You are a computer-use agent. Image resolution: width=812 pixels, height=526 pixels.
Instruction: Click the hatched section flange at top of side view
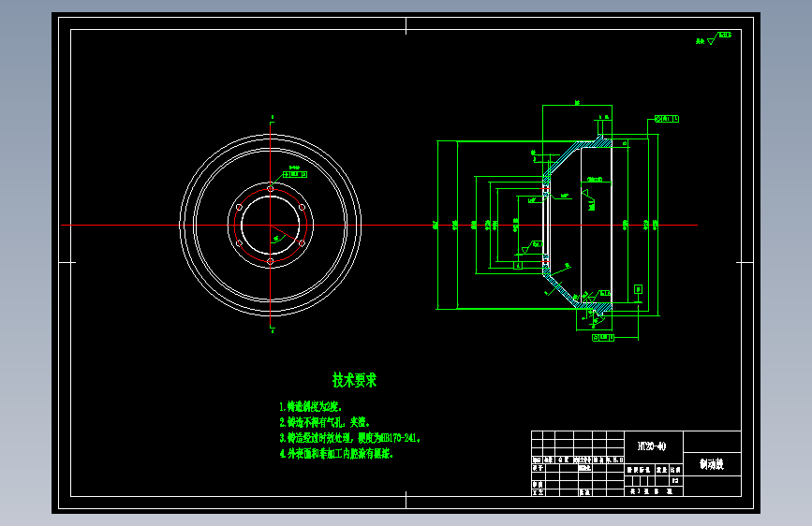click(600, 141)
